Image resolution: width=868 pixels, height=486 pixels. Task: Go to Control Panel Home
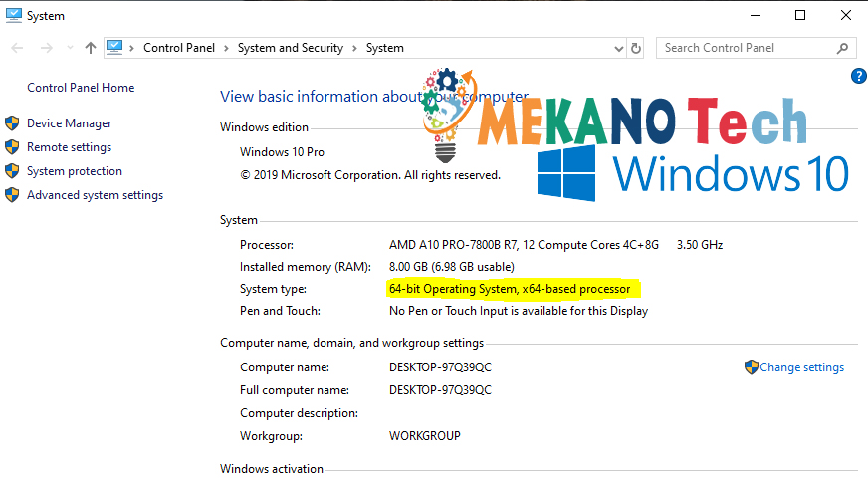point(81,88)
